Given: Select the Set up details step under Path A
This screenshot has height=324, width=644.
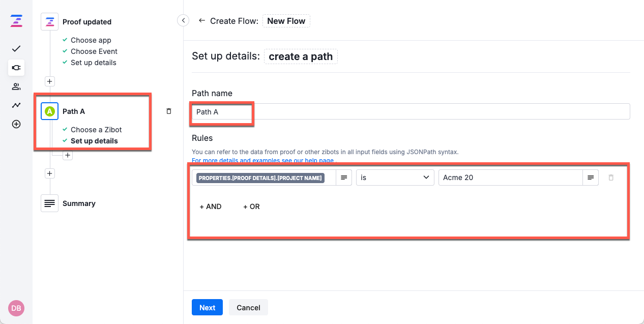Looking at the screenshot, I should tap(94, 140).
